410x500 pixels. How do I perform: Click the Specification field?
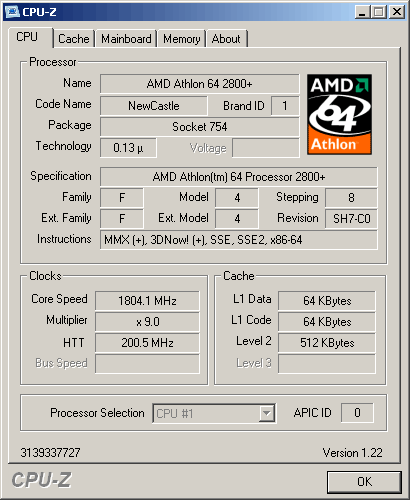click(239, 177)
